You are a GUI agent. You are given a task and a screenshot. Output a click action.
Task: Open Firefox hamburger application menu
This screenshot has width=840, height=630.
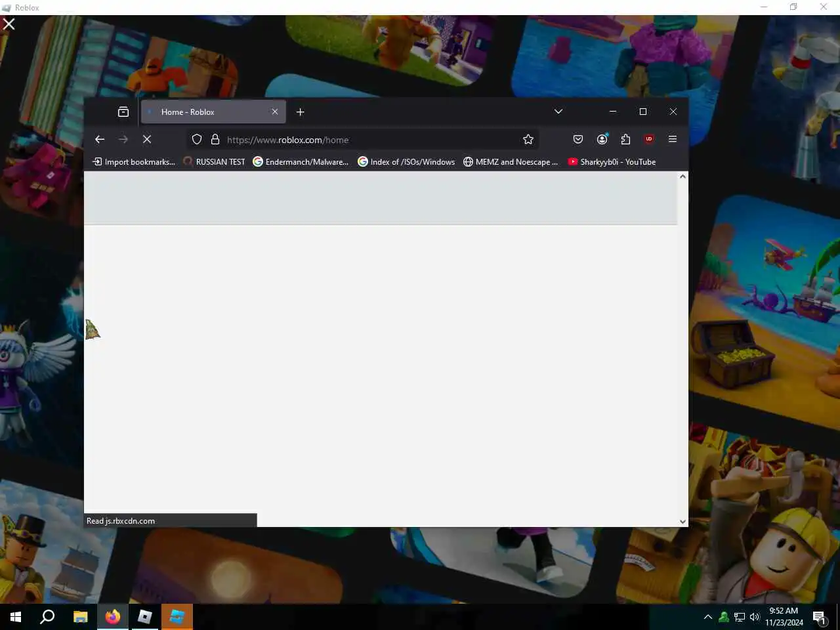coord(673,139)
